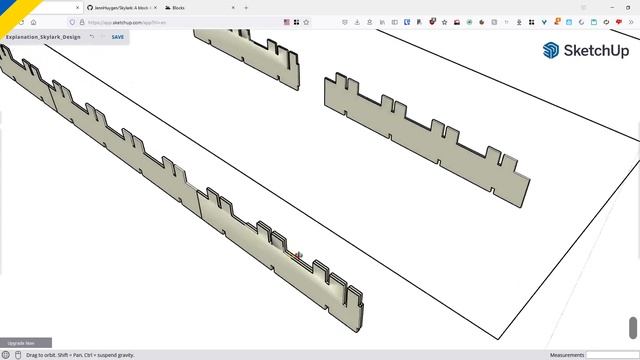Viewport: 640px width, 360px height.
Task: Click the account profile icon in toolbar
Action: 369,22
